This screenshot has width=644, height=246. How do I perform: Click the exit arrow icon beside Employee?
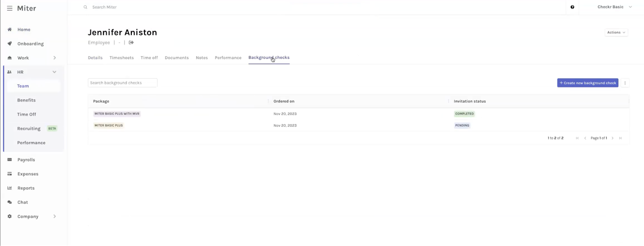pyautogui.click(x=131, y=43)
